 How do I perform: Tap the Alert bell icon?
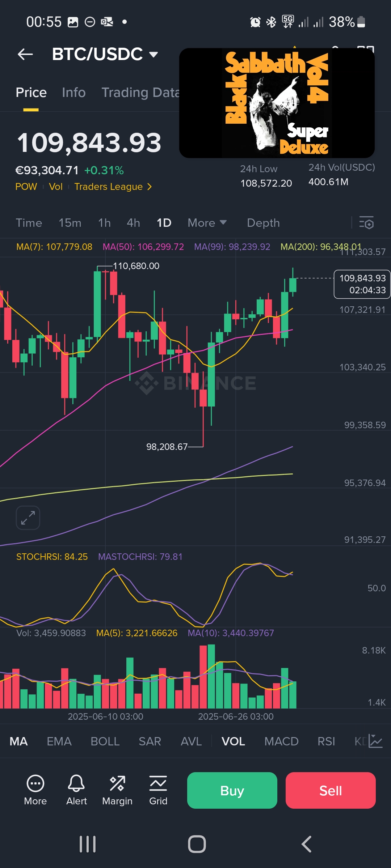click(76, 790)
